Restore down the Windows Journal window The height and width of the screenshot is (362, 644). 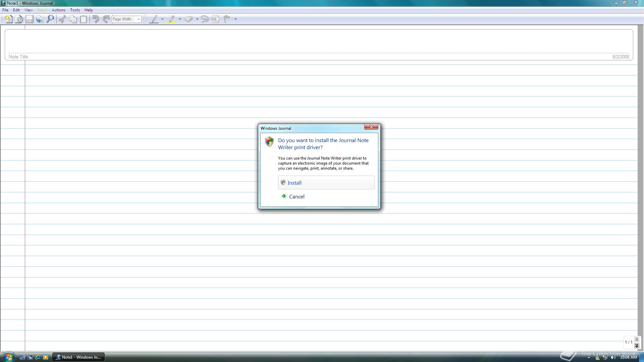tap(625, 3)
